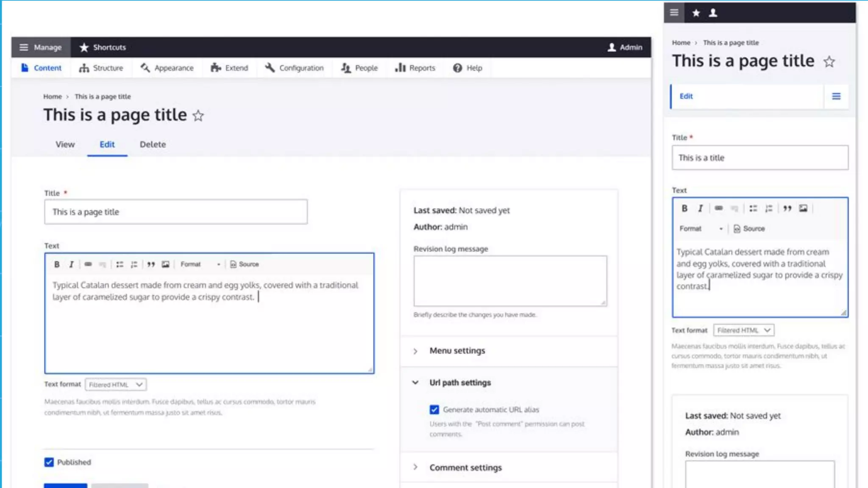
Task: Toggle Generate automatic URL alias checkbox
Action: pos(434,410)
